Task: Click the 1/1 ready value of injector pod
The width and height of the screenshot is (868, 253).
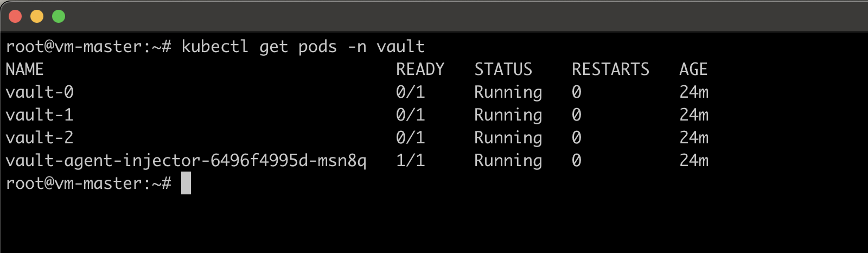Action: [x=410, y=161]
